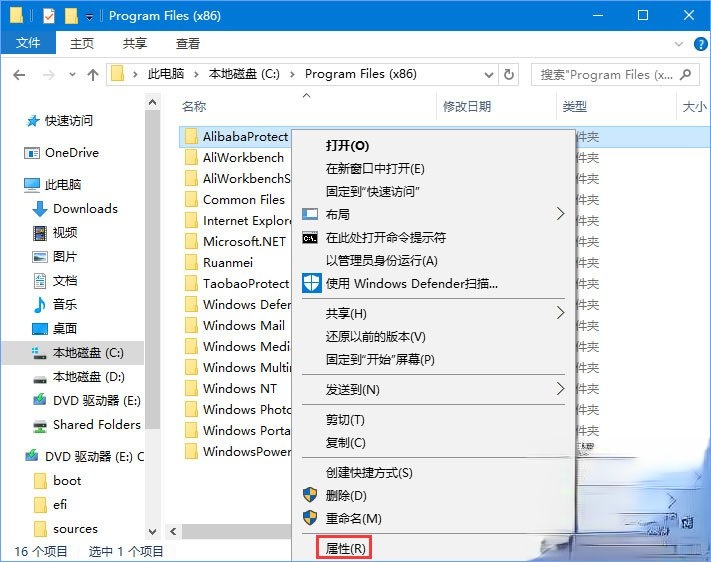Click the Videos (视频) film icon

(40, 233)
